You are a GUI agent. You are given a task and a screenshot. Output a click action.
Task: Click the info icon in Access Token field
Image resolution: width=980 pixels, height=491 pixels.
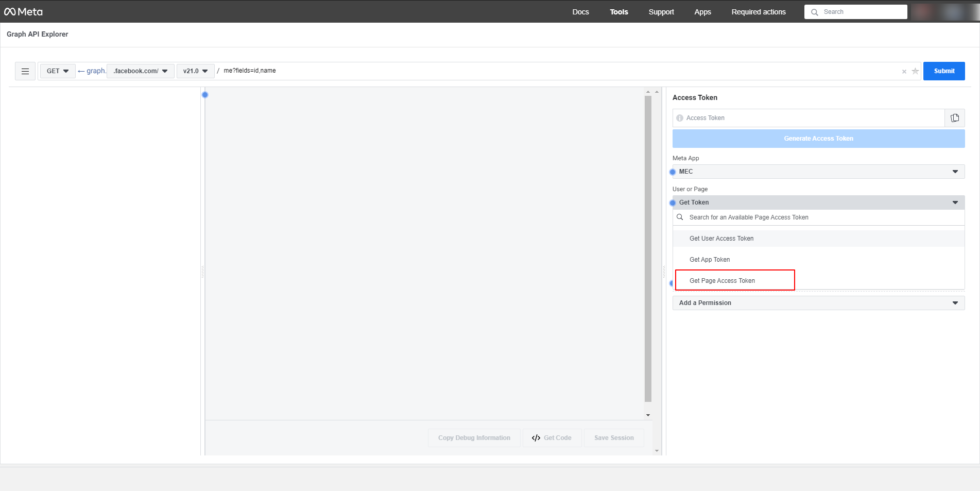[680, 118]
